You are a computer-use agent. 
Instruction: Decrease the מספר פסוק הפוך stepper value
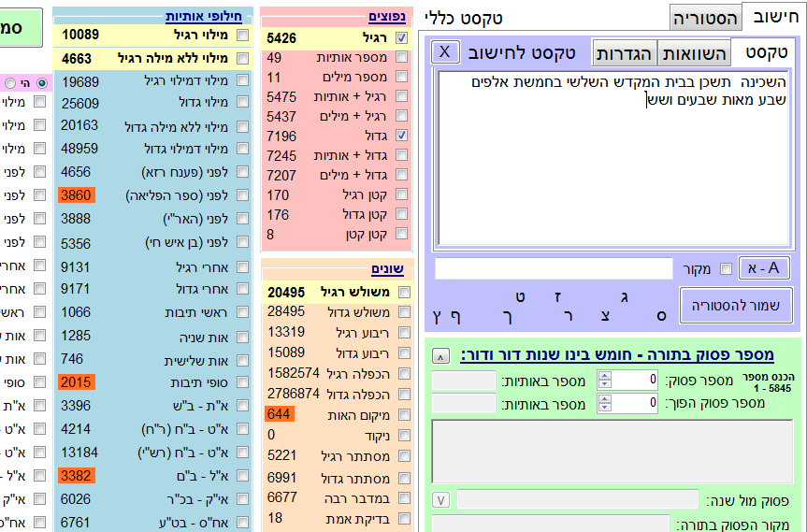tap(603, 408)
